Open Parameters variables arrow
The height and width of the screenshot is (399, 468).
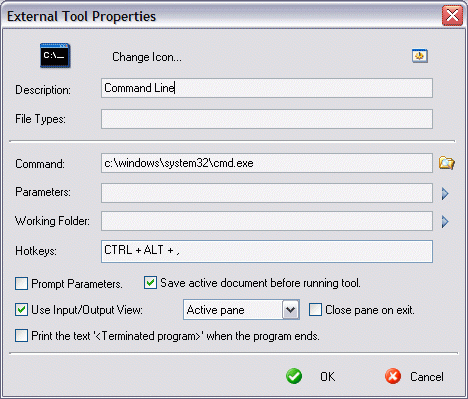pyautogui.click(x=445, y=193)
